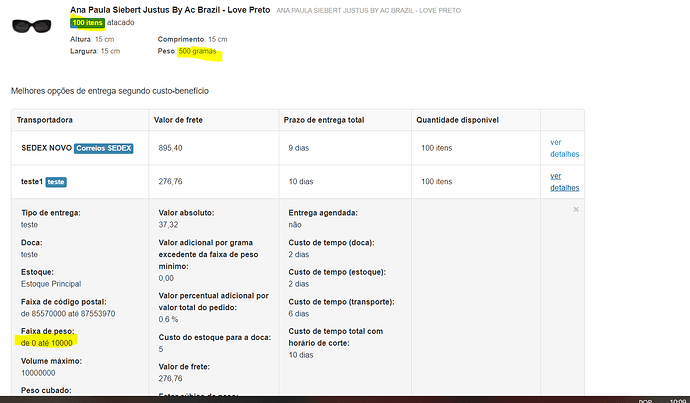Select the Volume máximo 10000000 value
This screenshot has height=403, width=690.
(38, 373)
